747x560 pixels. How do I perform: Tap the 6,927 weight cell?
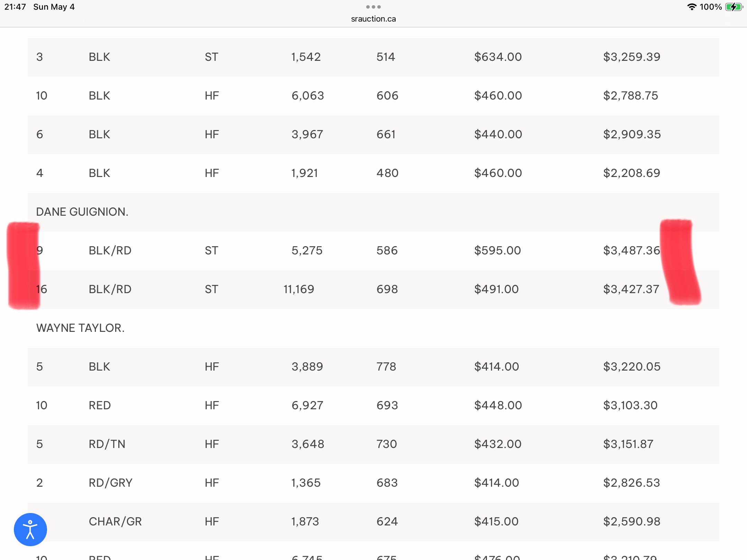307,405
